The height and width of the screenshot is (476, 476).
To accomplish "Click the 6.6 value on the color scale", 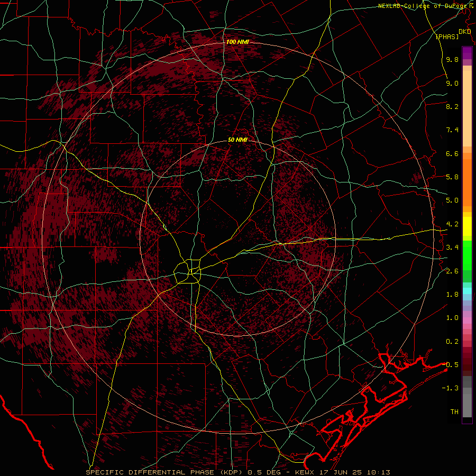I will tap(452, 153).
